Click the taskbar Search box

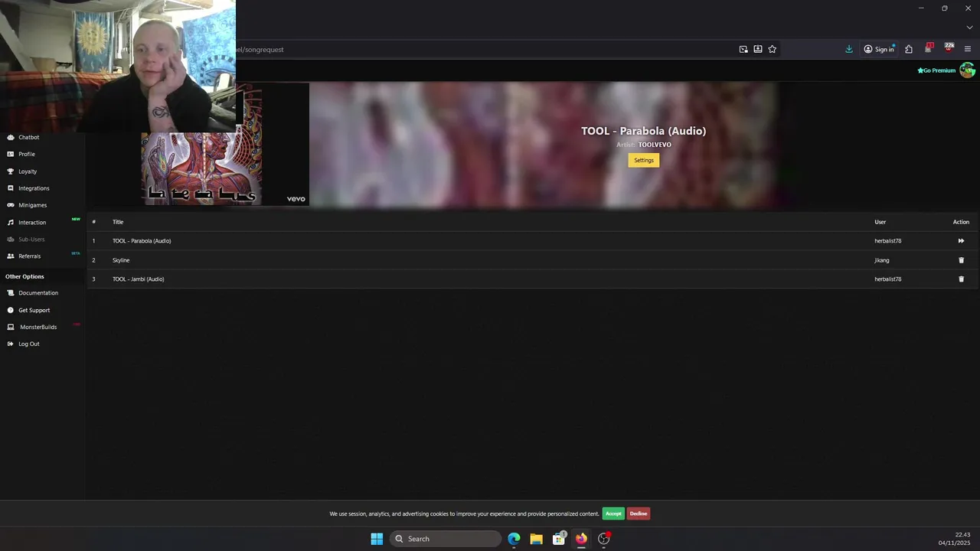(x=446, y=539)
